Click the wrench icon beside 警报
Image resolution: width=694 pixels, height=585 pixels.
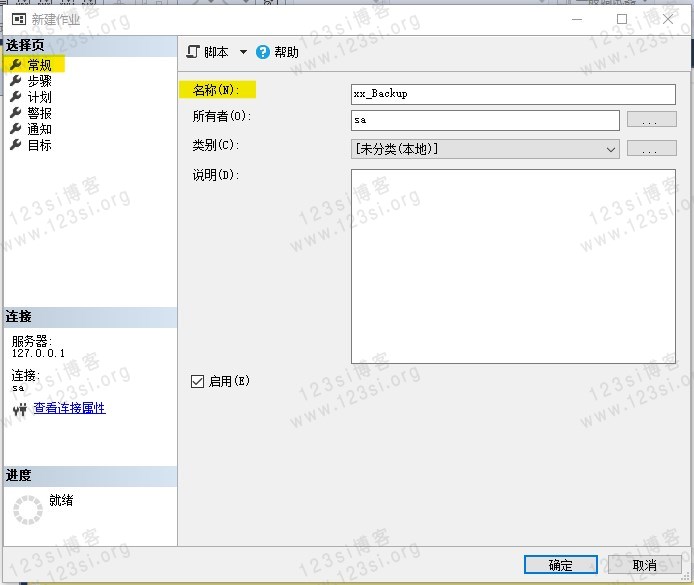[15, 112]
